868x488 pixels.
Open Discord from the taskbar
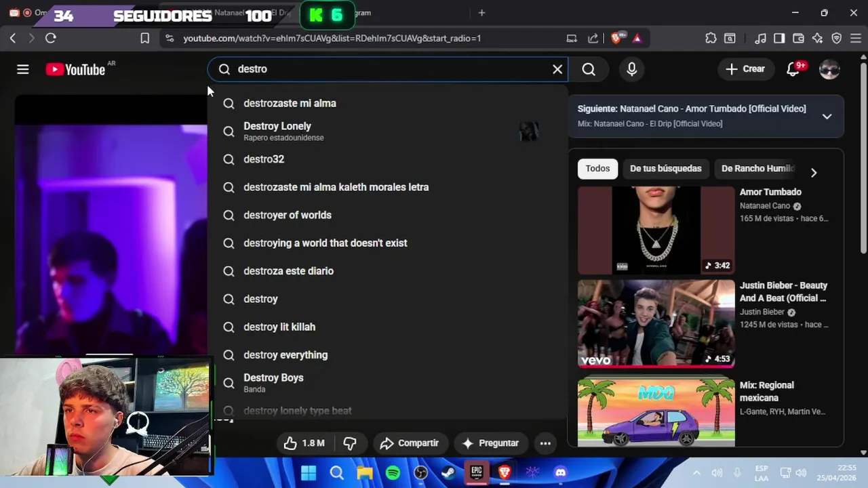560,472
